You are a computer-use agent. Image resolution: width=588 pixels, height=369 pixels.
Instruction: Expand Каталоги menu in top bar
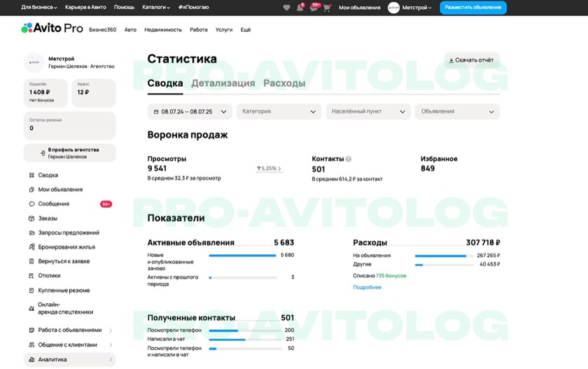pos(156,7)
